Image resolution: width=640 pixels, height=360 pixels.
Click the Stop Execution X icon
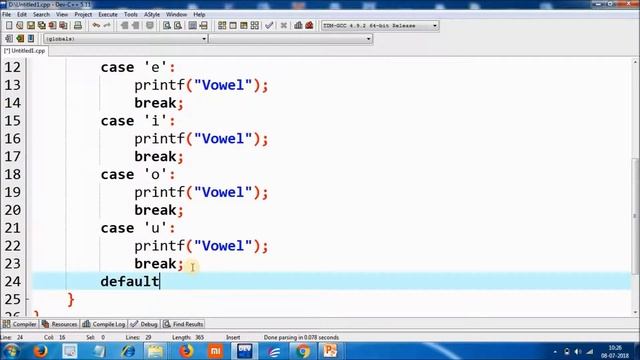284,25
